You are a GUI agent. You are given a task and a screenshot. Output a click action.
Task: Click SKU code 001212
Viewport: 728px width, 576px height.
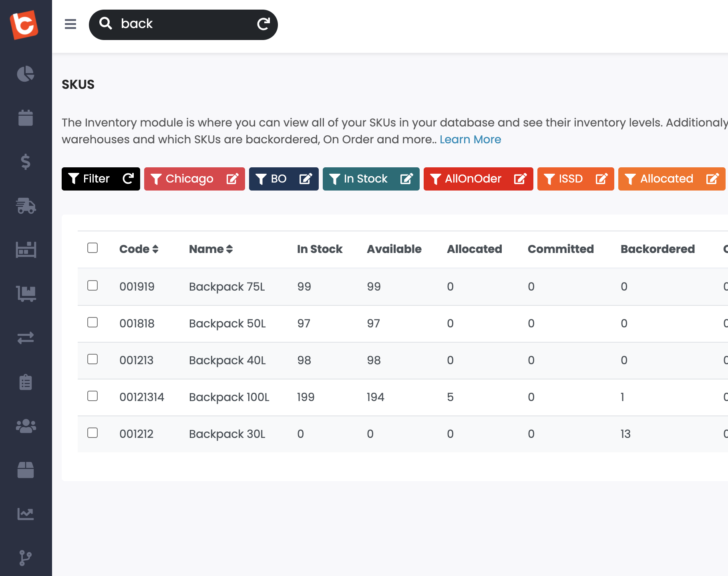[x=137, y=434]
